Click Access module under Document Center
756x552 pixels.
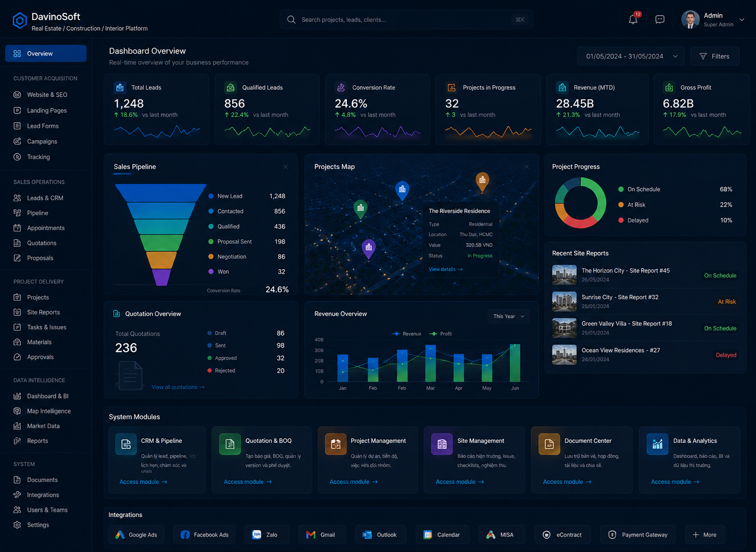(567, 482)
